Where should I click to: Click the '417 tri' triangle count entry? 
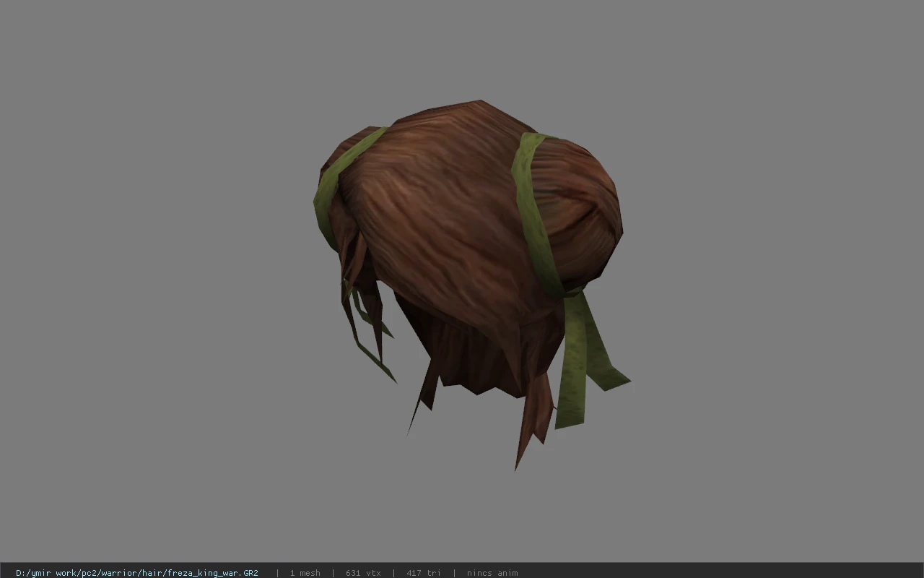(x=424, y=573)
